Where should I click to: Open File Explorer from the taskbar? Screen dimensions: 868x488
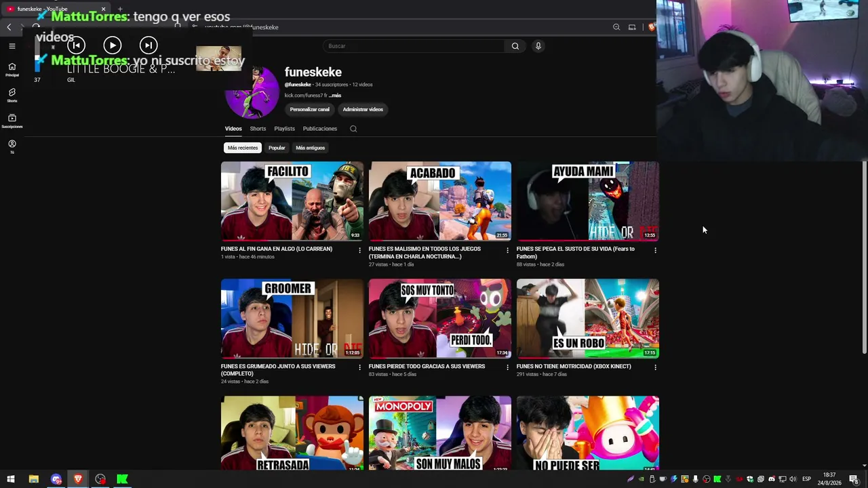33,479
